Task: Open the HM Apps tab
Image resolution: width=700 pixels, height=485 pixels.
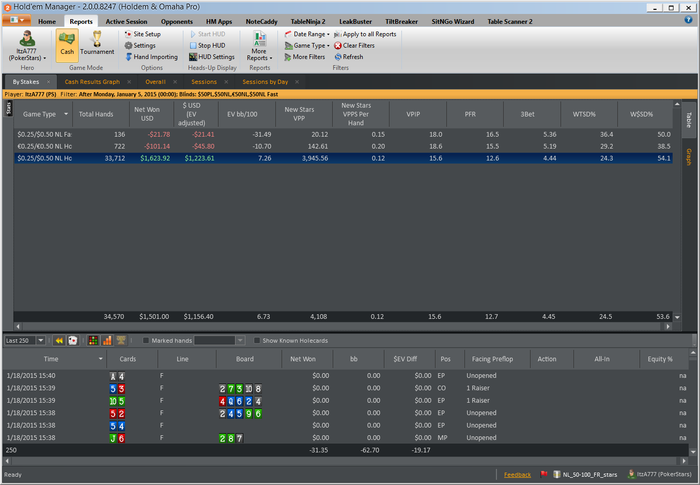Action: click(219, 21)
